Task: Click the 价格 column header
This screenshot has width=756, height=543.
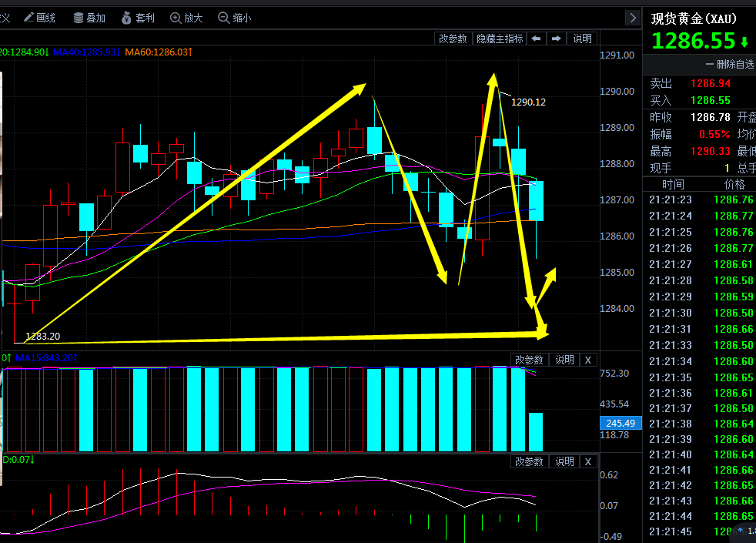Action: tap(734, 184)
